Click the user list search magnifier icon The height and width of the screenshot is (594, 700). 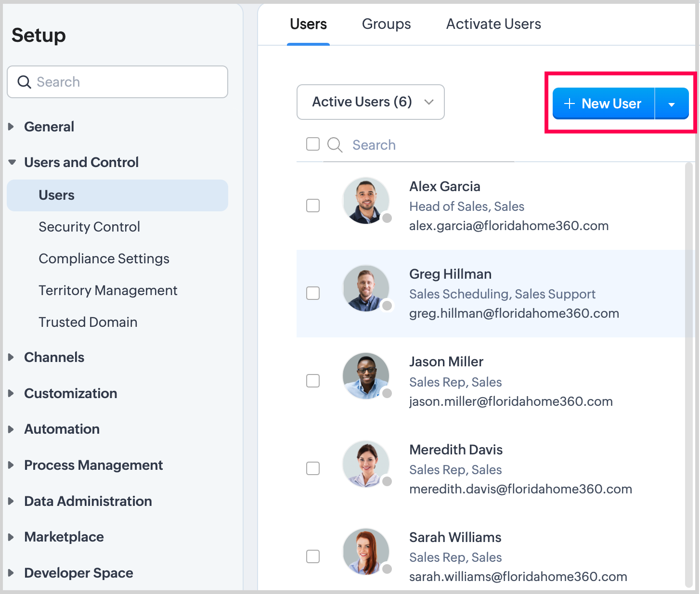(335, 145)
